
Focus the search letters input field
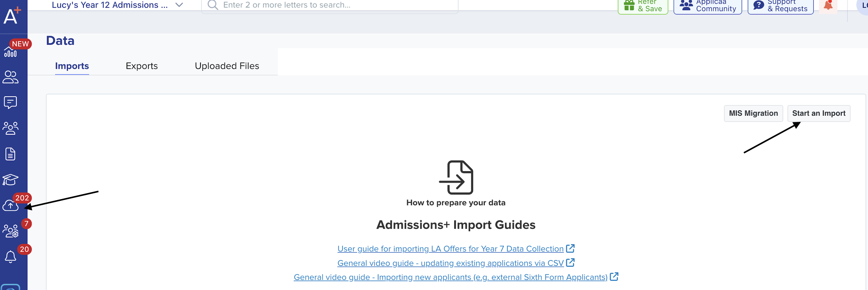[x=330, y=6]
